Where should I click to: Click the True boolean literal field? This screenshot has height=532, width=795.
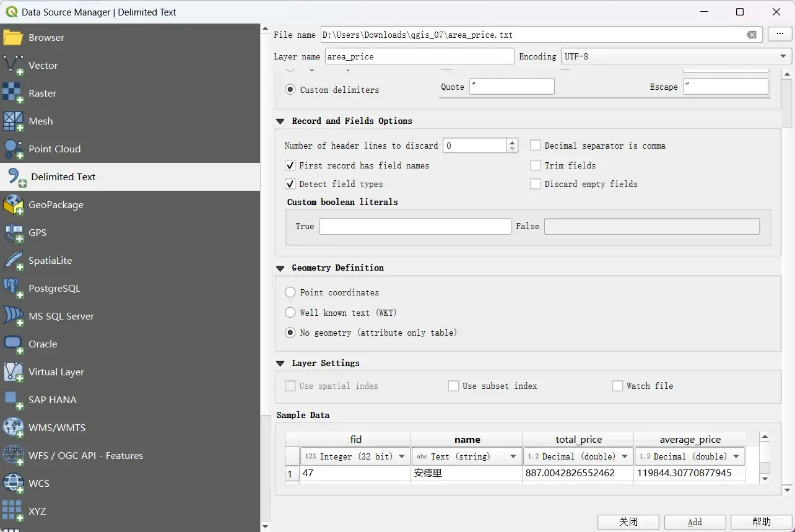pos(415,226)
